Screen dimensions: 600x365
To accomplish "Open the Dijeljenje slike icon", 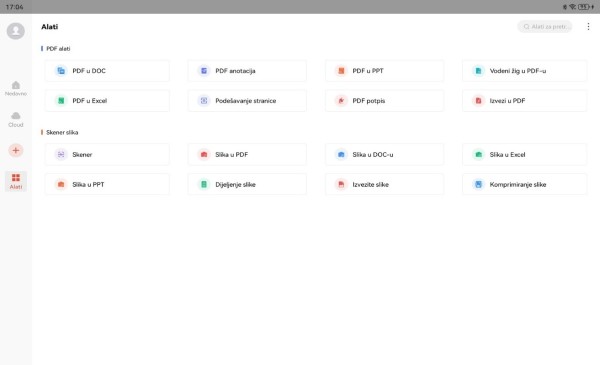I will [204, 184].
